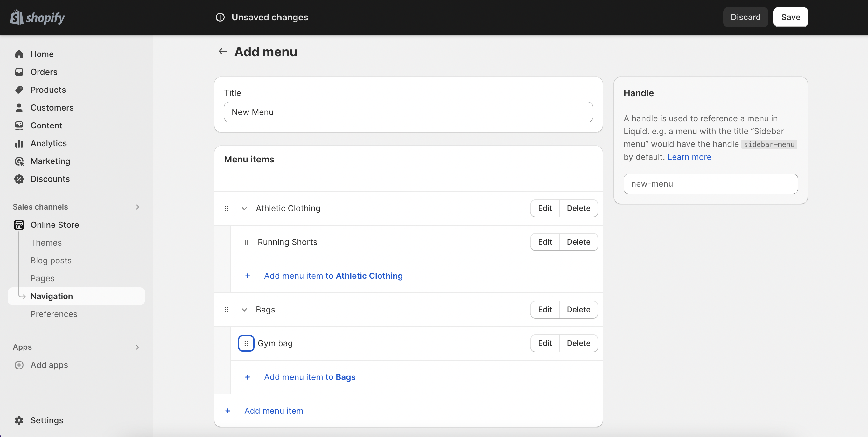This screenshot has width=868, height=437.
Task: Grab the Gym bag drag handle
Action: (x=246, y=343)
